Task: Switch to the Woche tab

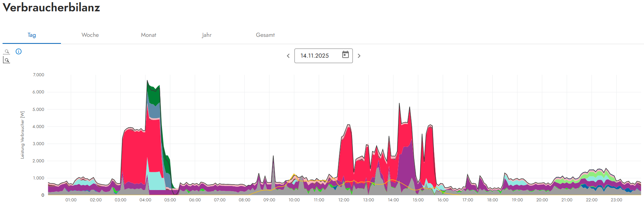Action: click(90, 35)
